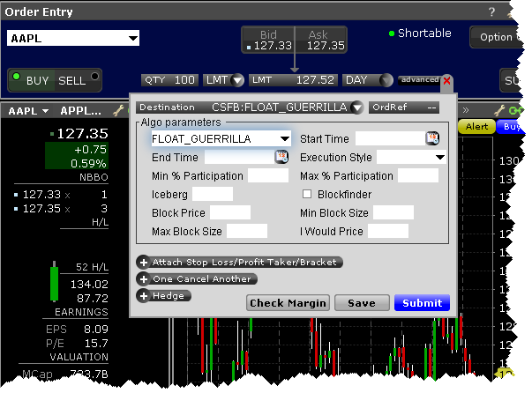Select the SELL toggle
Viewport: 532px width, 393px height.
tap(78, 80)
